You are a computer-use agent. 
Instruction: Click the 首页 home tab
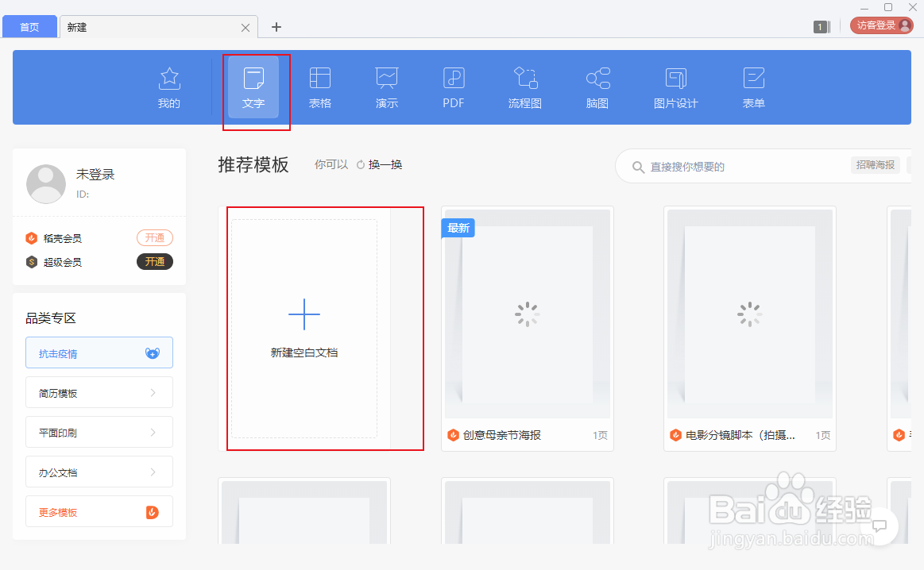pos(29,27)
